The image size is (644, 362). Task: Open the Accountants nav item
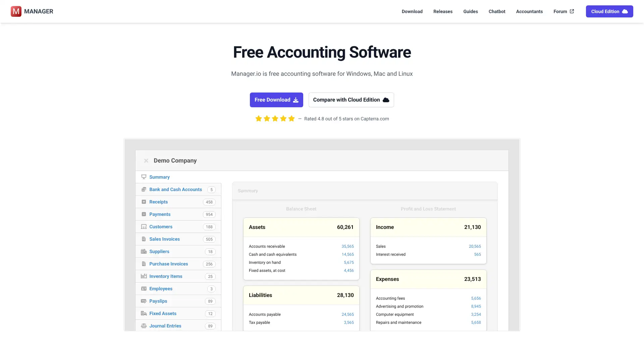529,11
